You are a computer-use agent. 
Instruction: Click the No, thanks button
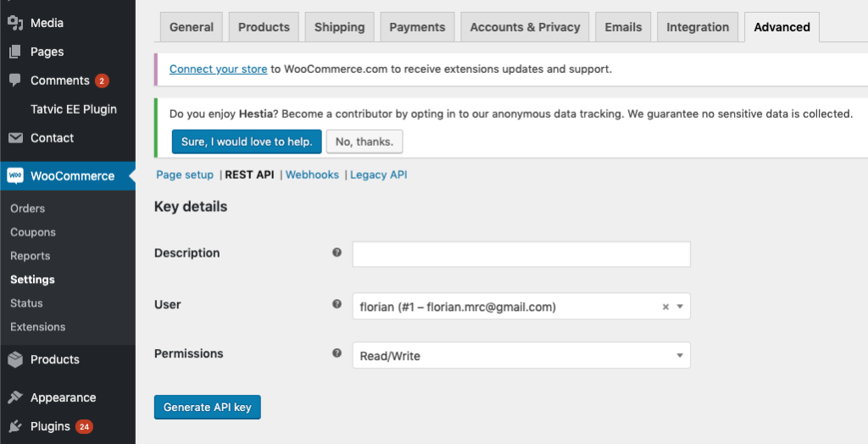tap(364, 142)
